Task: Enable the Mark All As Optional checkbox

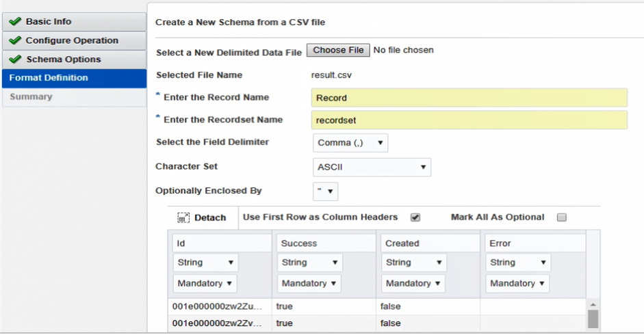Action: click(561, 217)
